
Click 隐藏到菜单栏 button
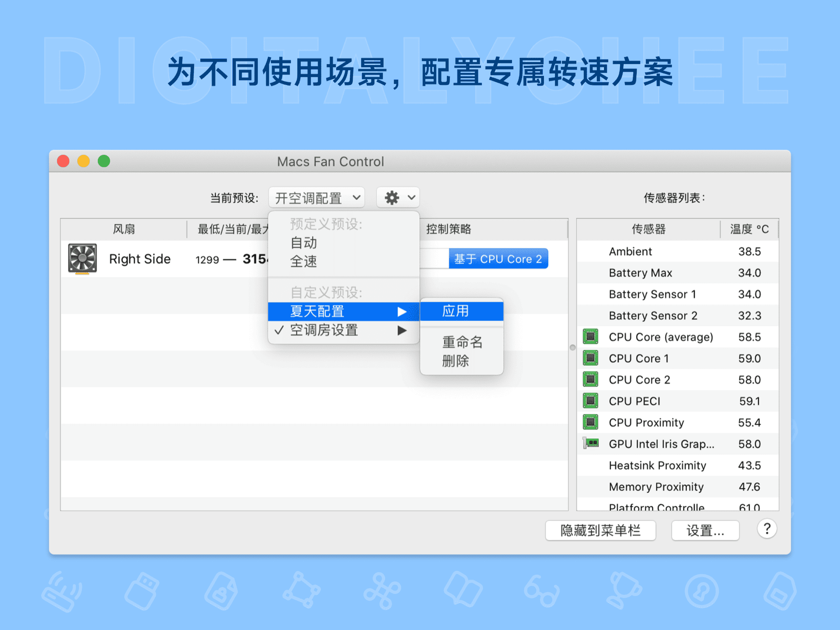(601, 531)
